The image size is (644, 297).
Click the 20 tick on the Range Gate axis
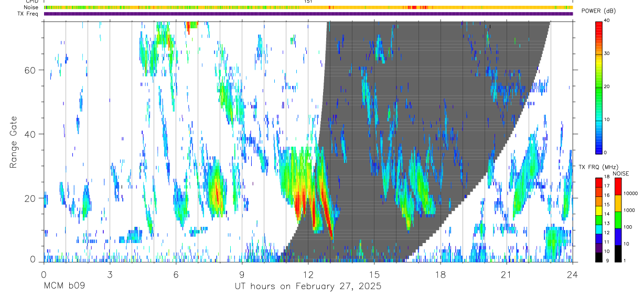31,198
